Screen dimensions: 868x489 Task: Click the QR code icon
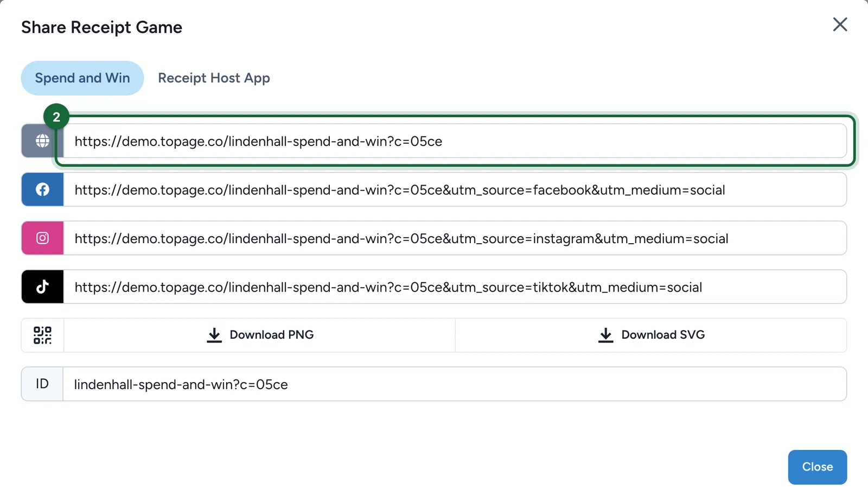tap(42, 335)
